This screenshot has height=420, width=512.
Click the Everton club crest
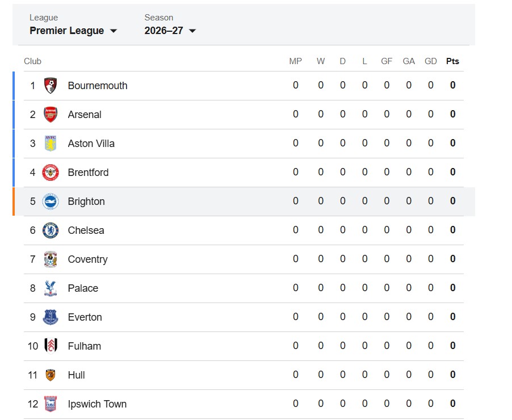(51, 317)
